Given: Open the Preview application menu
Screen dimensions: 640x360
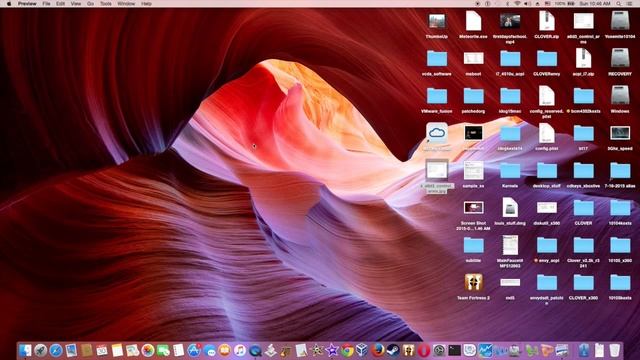Looking at the screenshot, I should click(x=27, y=4).
